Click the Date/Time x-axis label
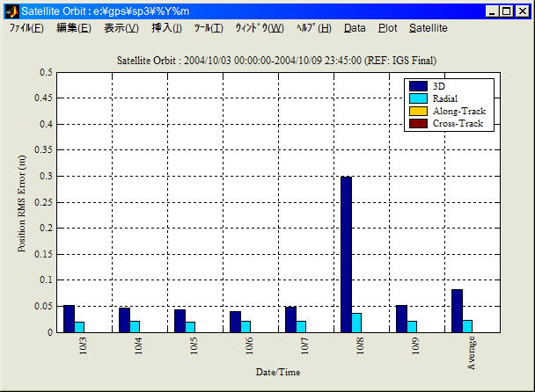 pos(278,373)
